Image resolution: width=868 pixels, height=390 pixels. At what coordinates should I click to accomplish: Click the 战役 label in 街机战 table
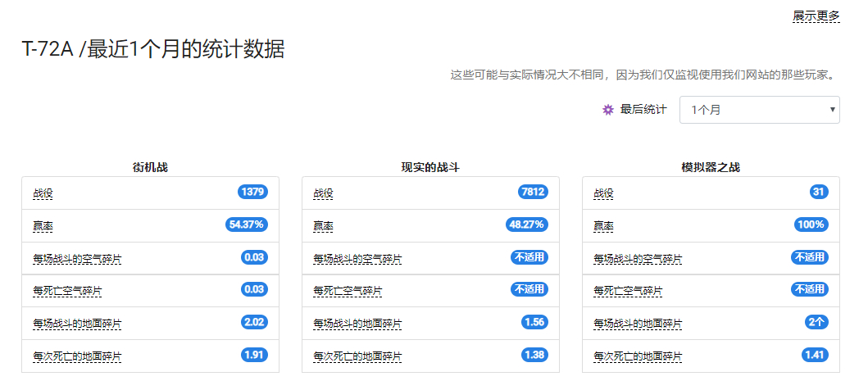click(x=43, y=193)
